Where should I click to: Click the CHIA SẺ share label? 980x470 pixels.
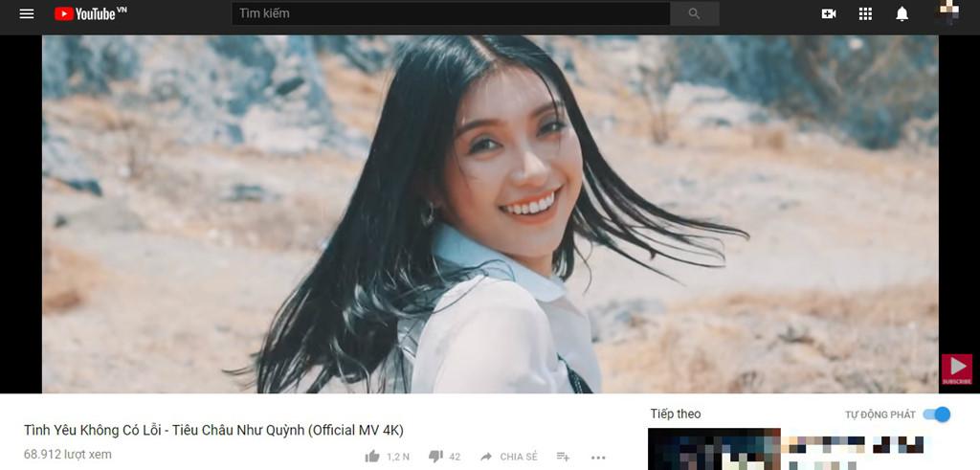(x=519, y=457)
